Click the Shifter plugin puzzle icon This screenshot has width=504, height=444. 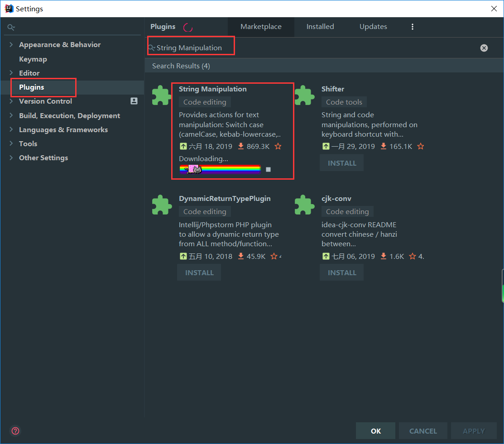[304, 95]
